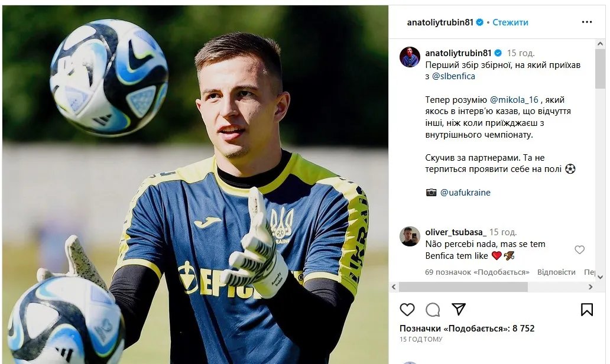
Task: Open the three-dot more options menu
Action: (587, 22)
